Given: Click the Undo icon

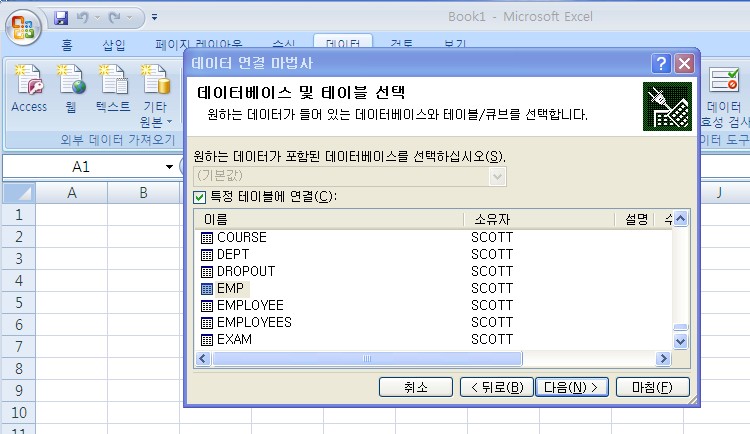Looking at the screenshot, I should pos(83,18).
